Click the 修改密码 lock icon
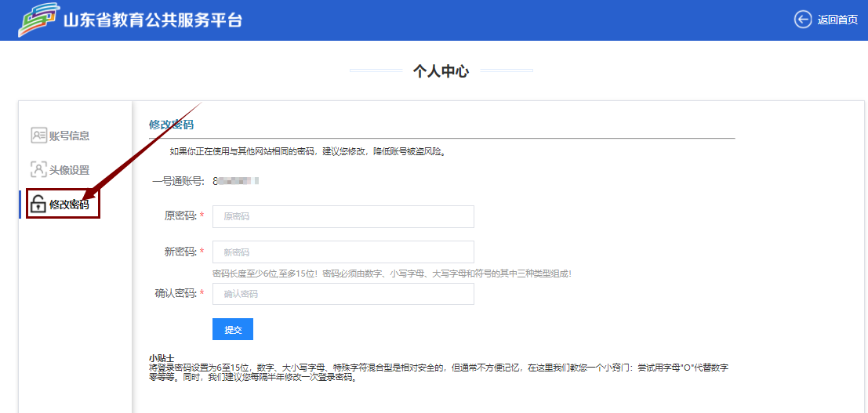 click(x=38, y=205)
